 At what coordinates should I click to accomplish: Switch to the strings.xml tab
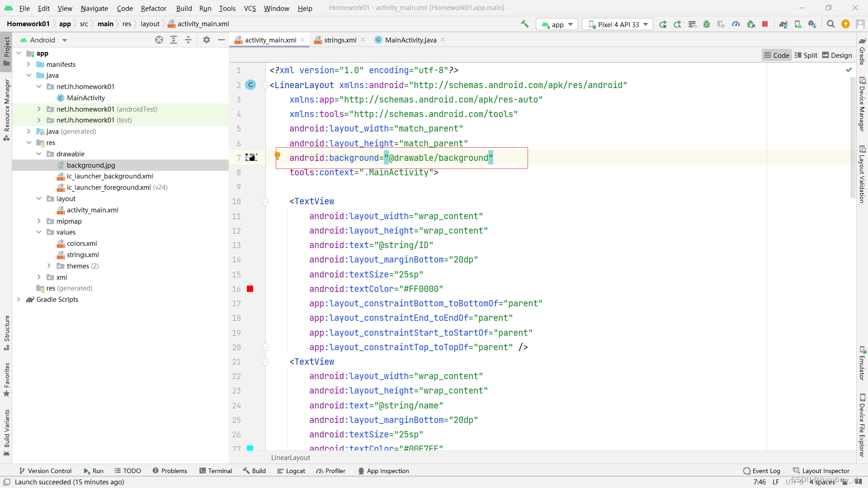coord(340,40)
